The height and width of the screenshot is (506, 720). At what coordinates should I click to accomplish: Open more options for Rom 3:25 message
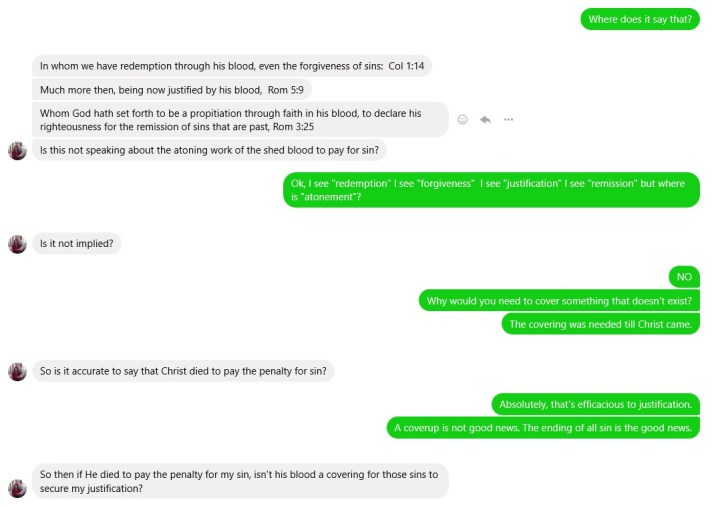tap(508, 119)
